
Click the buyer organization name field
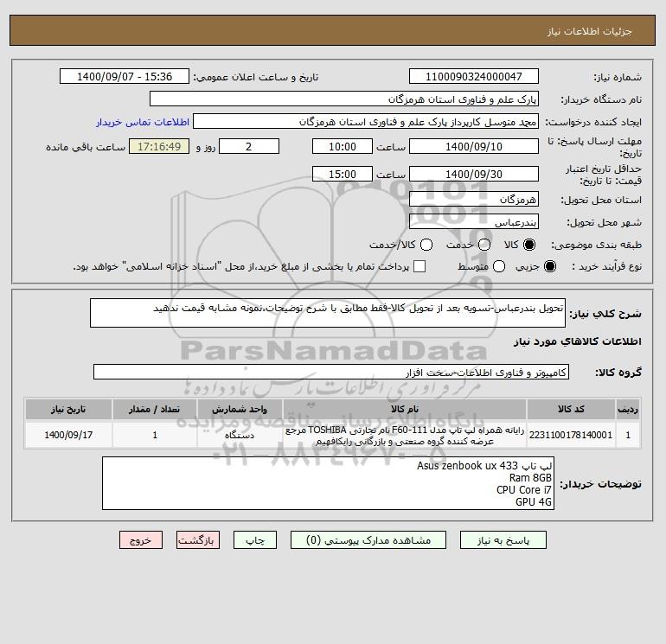click(x=344, y=99)
